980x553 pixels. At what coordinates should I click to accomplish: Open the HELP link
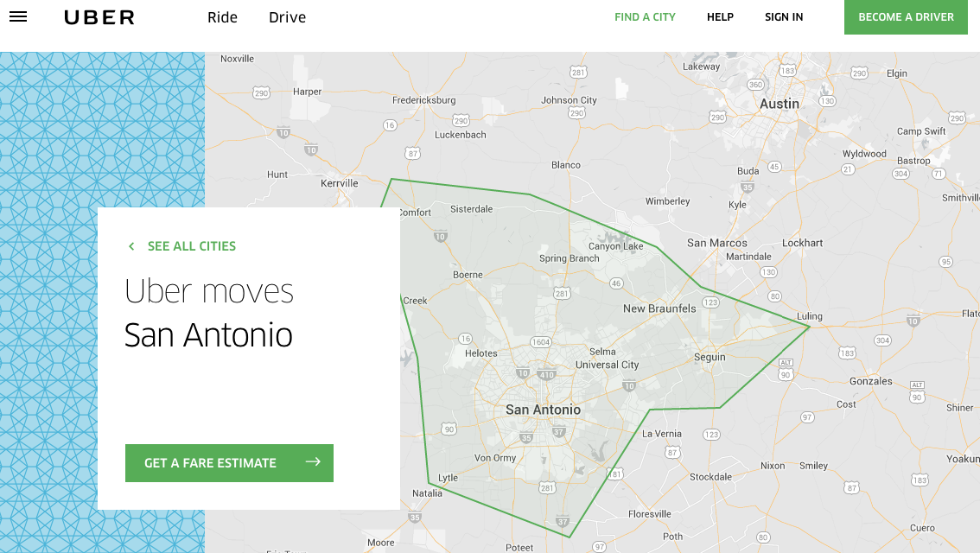point(720,17)
